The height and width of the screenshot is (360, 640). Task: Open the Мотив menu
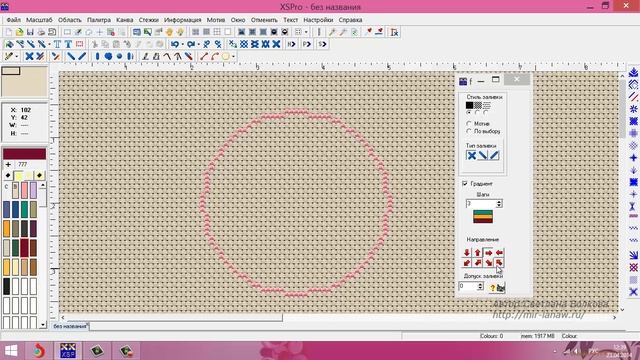pyautogui.click(x=216, y=20)
